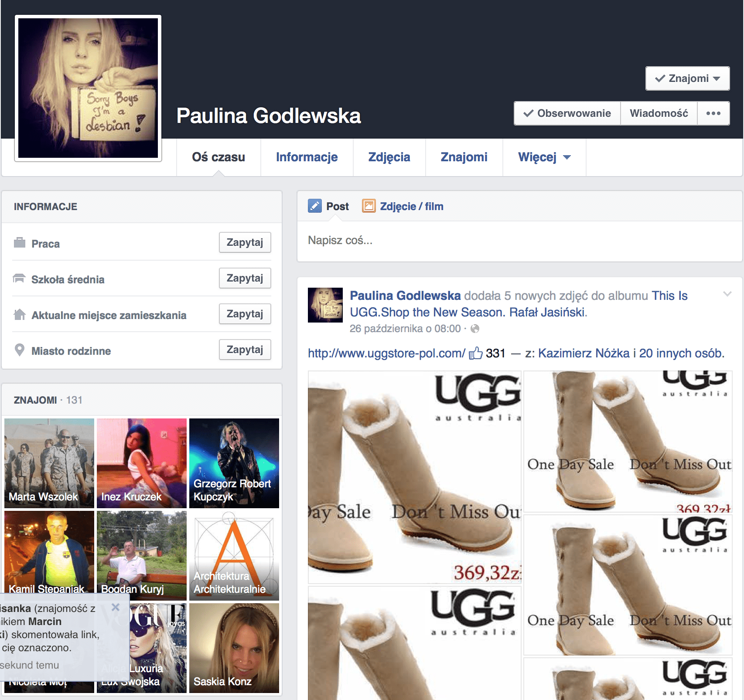This screenshot has width=744, height=700.
Task: Click the profile name Paulina Godlewska in cover
Action: (x=269, y=116)
